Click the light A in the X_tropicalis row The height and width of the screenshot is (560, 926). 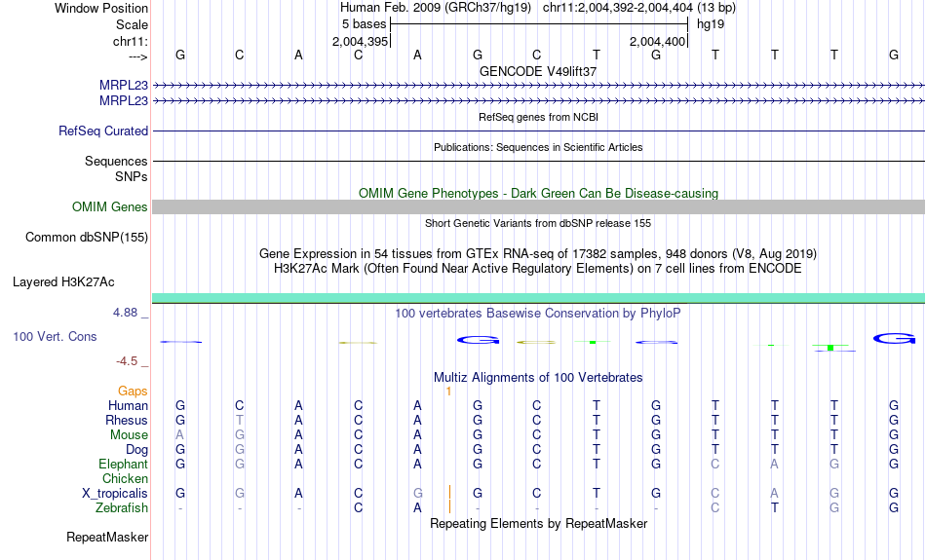click(774, 494)
